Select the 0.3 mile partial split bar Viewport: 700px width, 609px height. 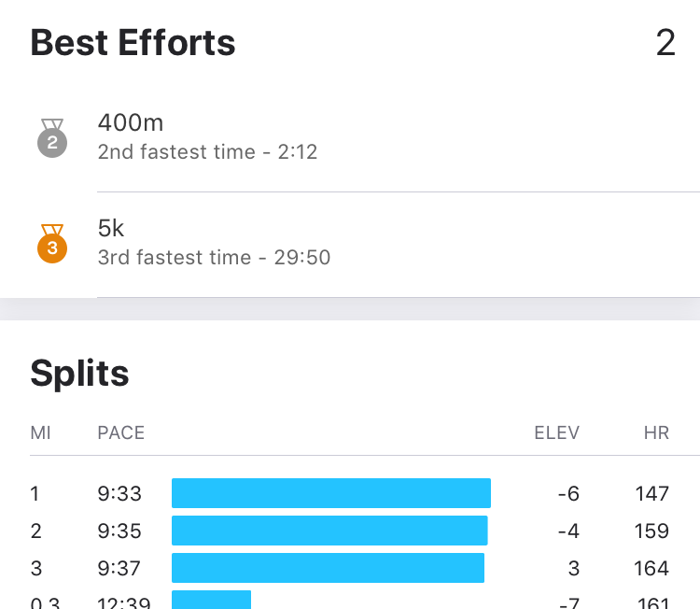(x=211, y=600)
